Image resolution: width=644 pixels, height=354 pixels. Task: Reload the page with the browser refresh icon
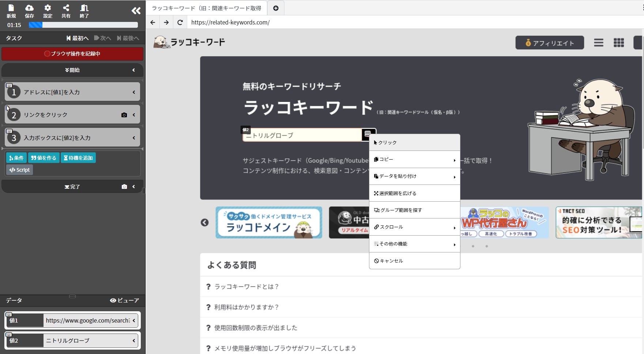point(180,22)
